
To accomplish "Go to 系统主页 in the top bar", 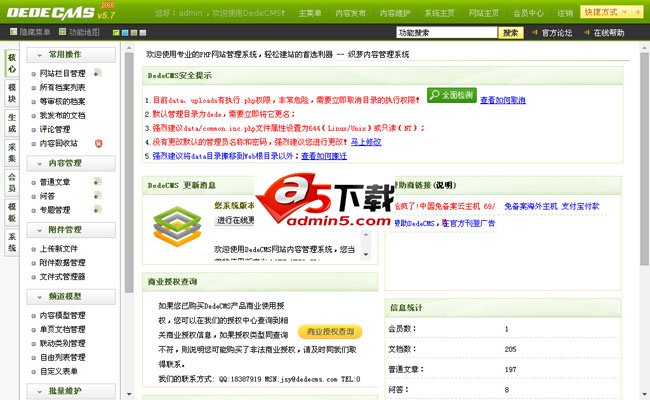I will (439, 13).
